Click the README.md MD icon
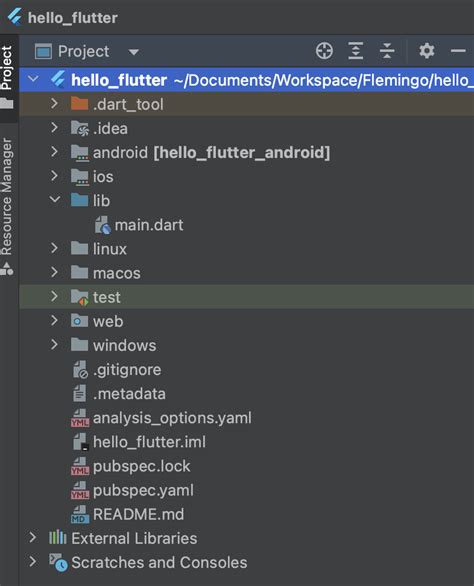Image resolution: width=474 pixels, height=586 pixels. pyautogui.click(x=80, y=515)
